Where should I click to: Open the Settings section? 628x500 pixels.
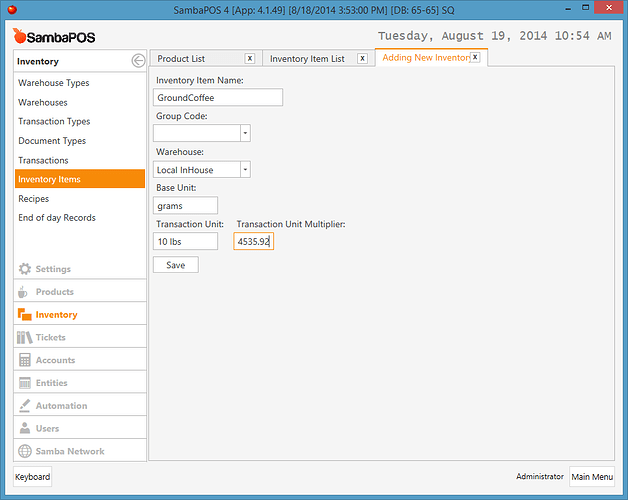pyautogui.click(x=80, y=269)
